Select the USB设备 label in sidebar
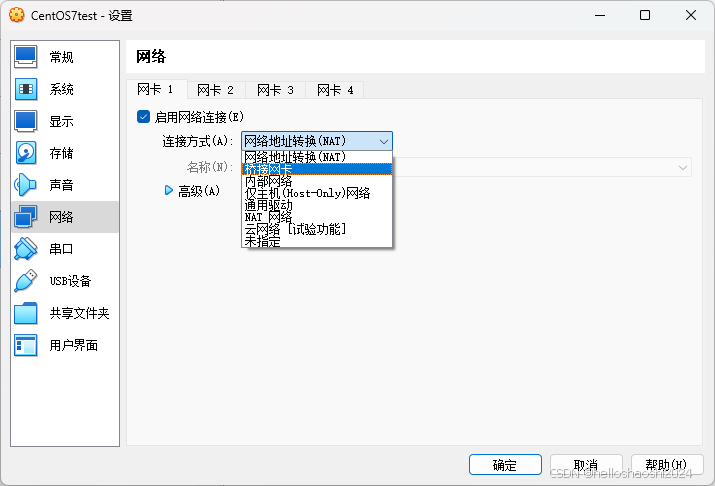The image size is (715, 486). pyautogui.click(x=71, y=281)
